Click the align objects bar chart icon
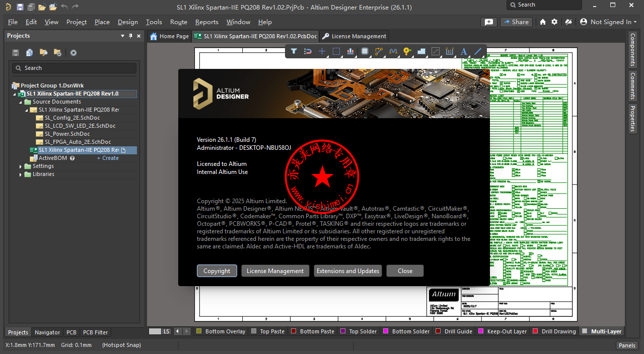 tap(350, 51)
